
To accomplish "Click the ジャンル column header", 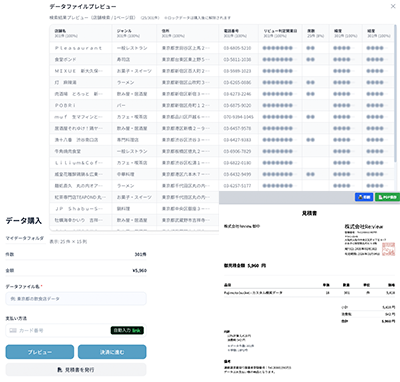I will 134,33.
